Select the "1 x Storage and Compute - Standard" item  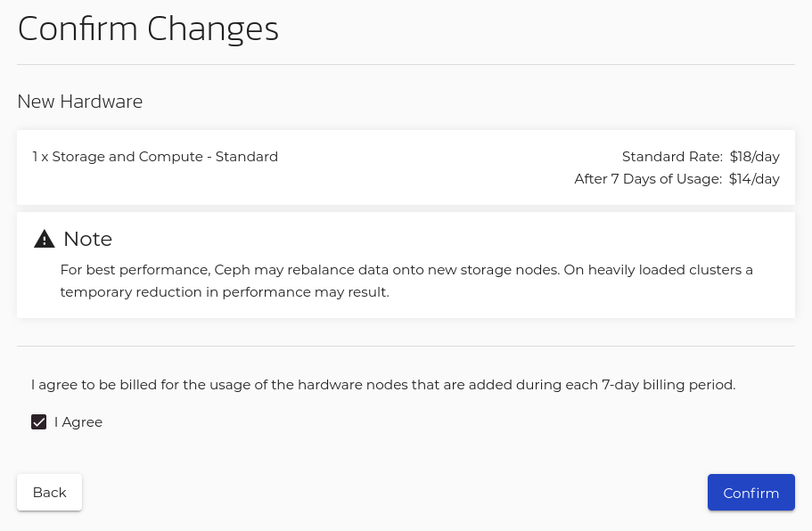pos(155,157)
